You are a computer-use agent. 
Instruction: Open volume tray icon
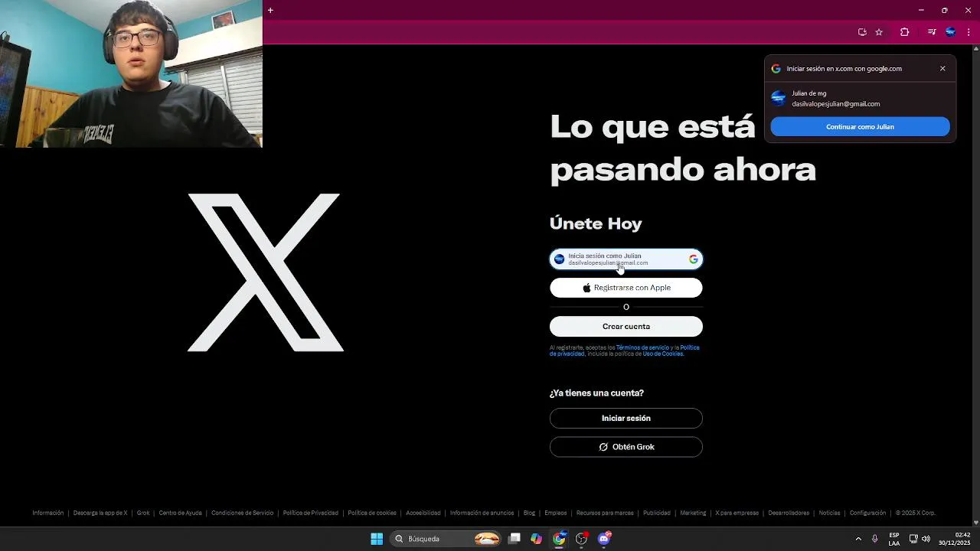926,539
